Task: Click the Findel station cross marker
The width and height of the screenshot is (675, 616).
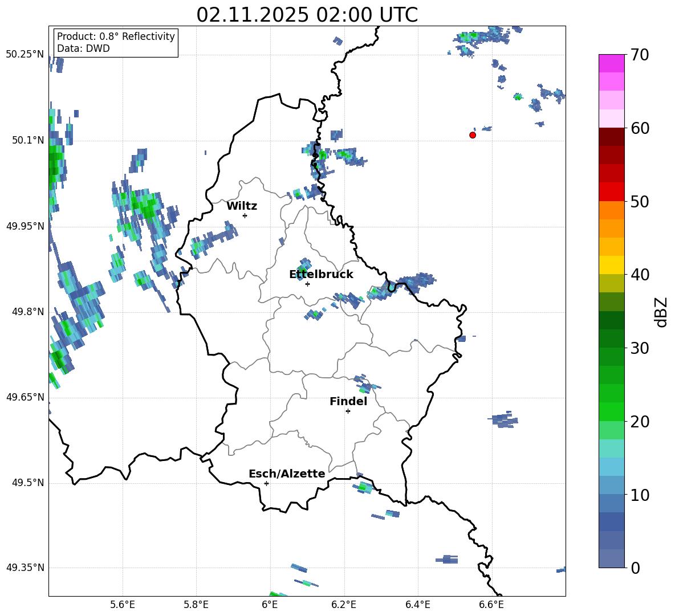Action: tap(348, 411)
